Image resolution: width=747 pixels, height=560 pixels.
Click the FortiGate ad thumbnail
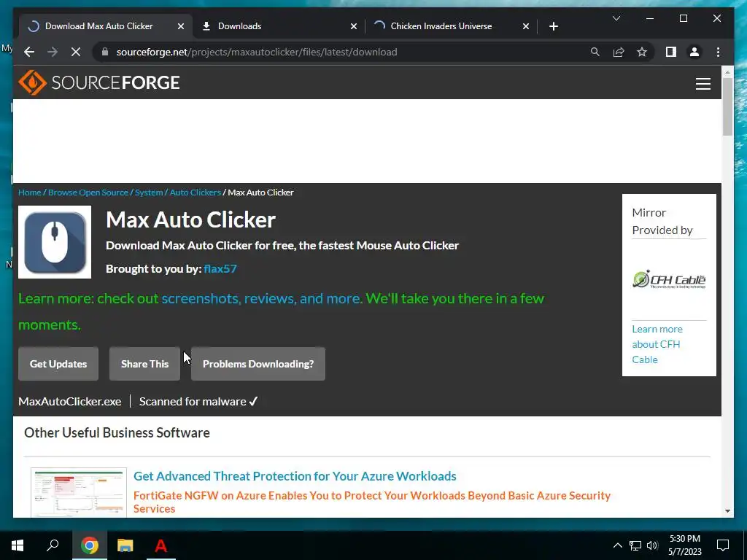coord(79,492)
